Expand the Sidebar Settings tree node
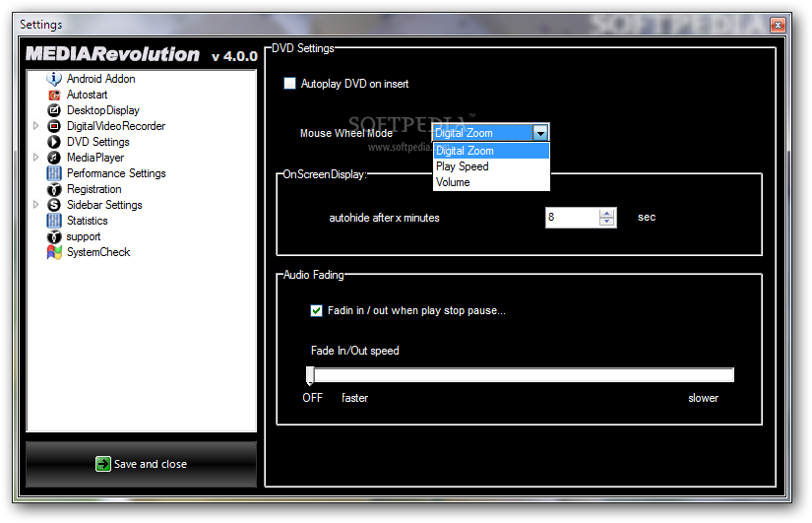This screenshot has width=812, height=523. point(35,204)
